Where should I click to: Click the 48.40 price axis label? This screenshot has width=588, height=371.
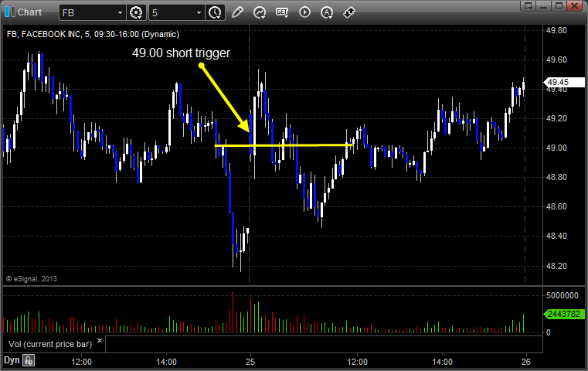coord(556,236)
